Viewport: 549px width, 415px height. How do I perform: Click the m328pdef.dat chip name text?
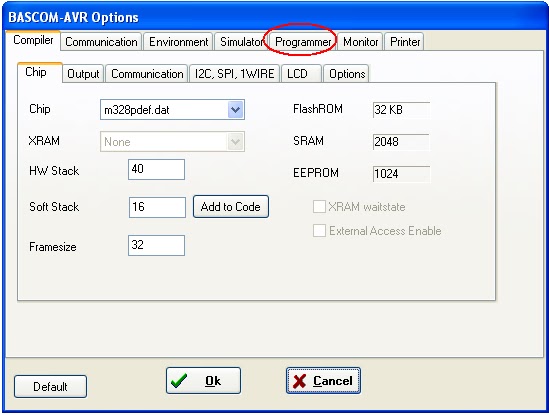point(137,110)
